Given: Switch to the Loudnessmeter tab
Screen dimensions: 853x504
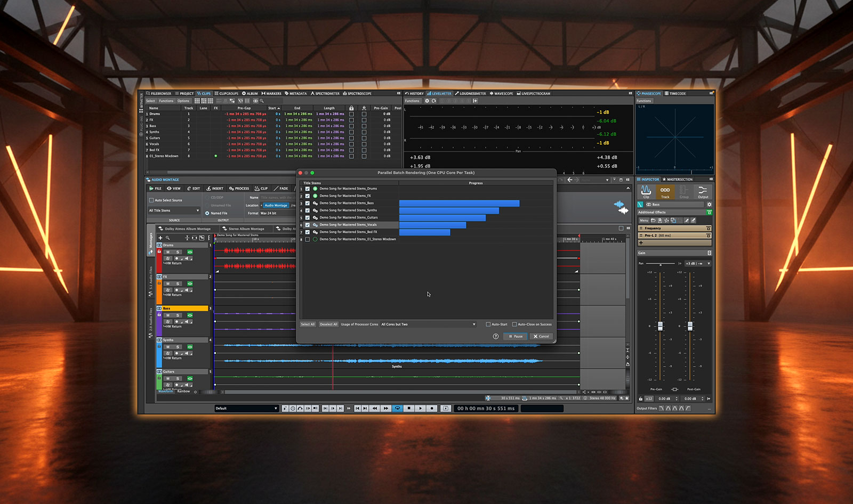Looking at the screenshot, I should pos(470,93).
